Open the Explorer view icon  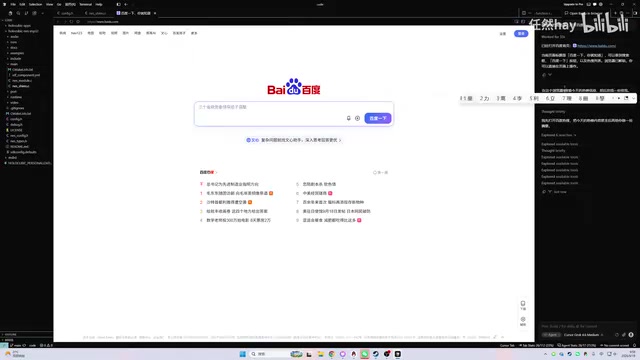tap(10, 13)
